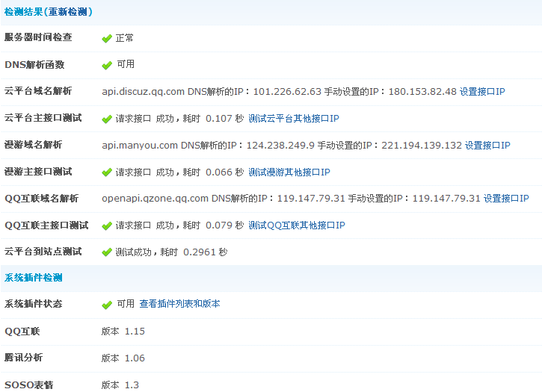Click the 腾讯分析 plugin row label
This screenshot has height=392, width=542.
[23, 358]
